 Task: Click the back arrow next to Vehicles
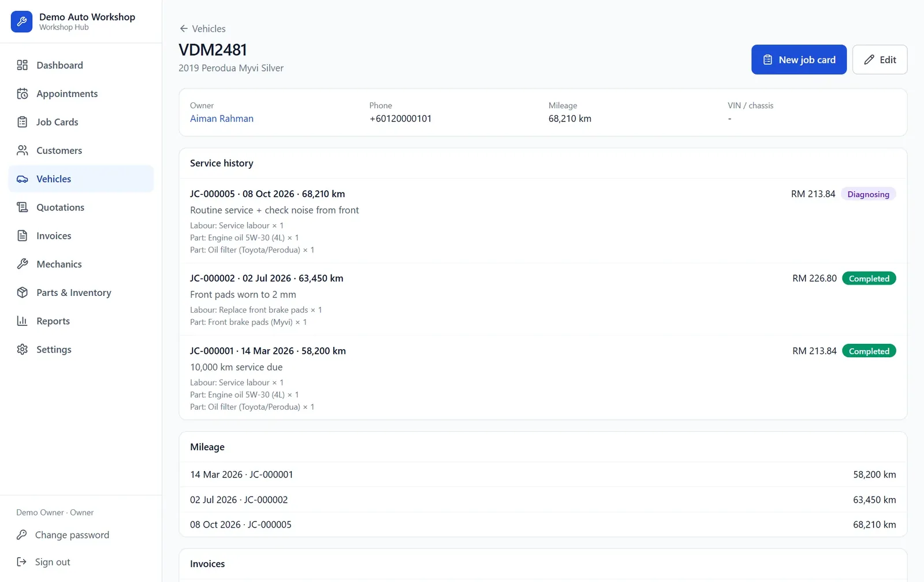click(184, 28)
